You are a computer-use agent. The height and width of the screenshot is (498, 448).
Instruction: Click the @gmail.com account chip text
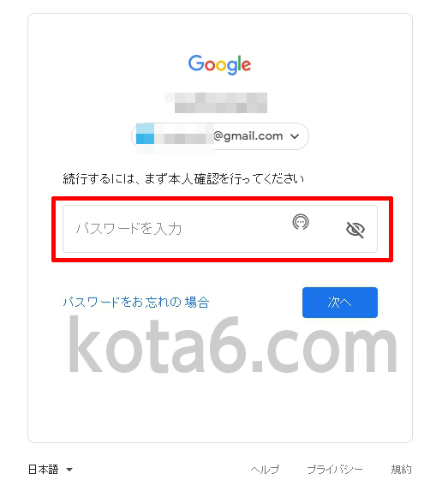pyautogui.click(x=248, y=136)
